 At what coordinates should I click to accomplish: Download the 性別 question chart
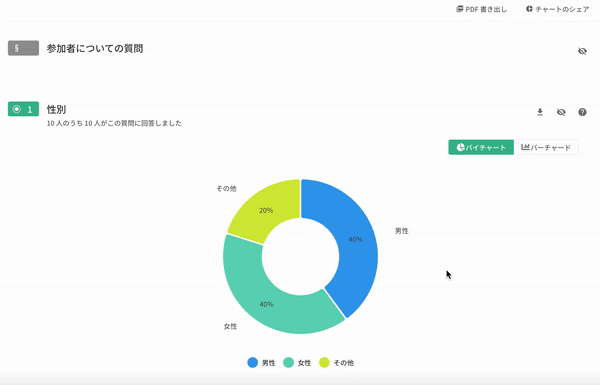pos(540,112)
